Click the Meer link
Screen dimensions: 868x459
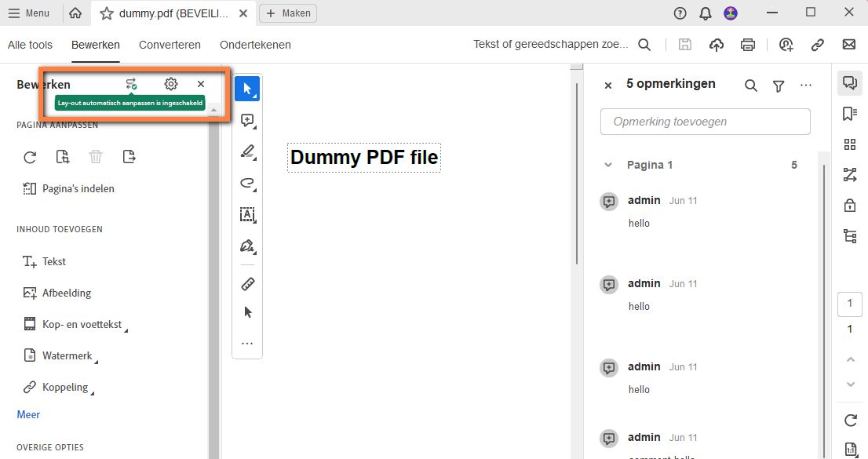pos(28,415)
